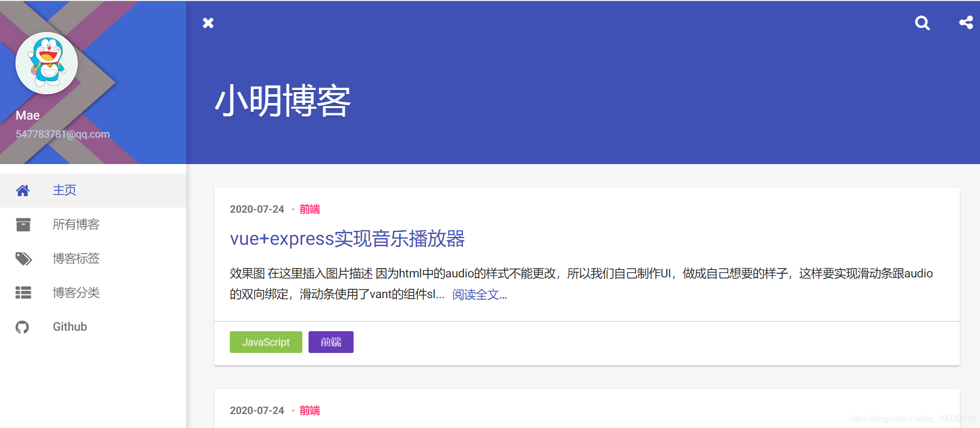Click the home icon beside 主页
The height and width of the screenshot is (428, 980).
(x=23, y=190)
